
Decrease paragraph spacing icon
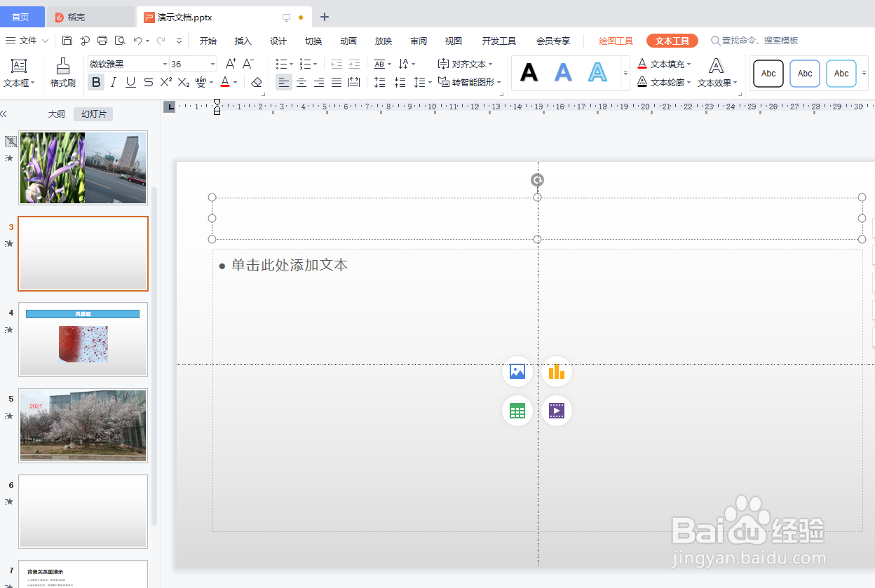[400, 82]
